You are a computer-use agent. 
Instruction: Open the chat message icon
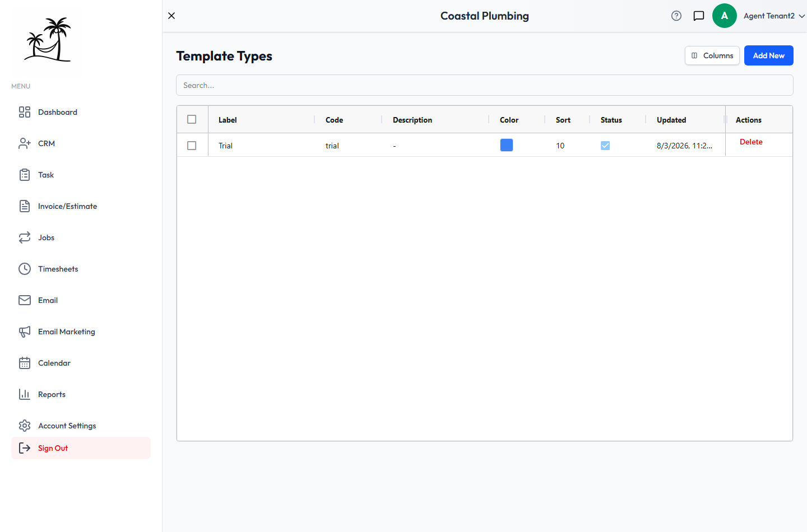coord(699,16)
